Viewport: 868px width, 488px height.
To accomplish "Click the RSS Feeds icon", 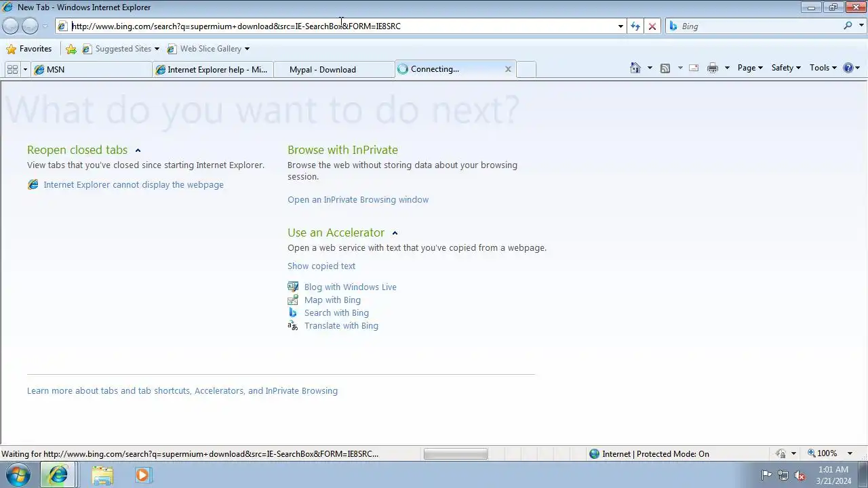I will 665,68.
